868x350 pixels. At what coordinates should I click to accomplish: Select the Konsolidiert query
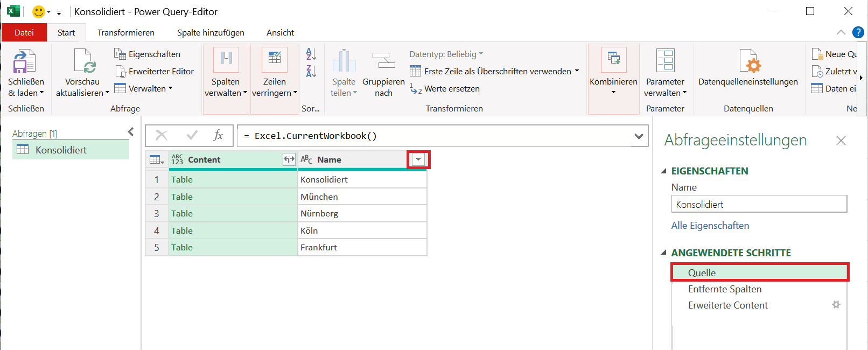tap(71, 150)
